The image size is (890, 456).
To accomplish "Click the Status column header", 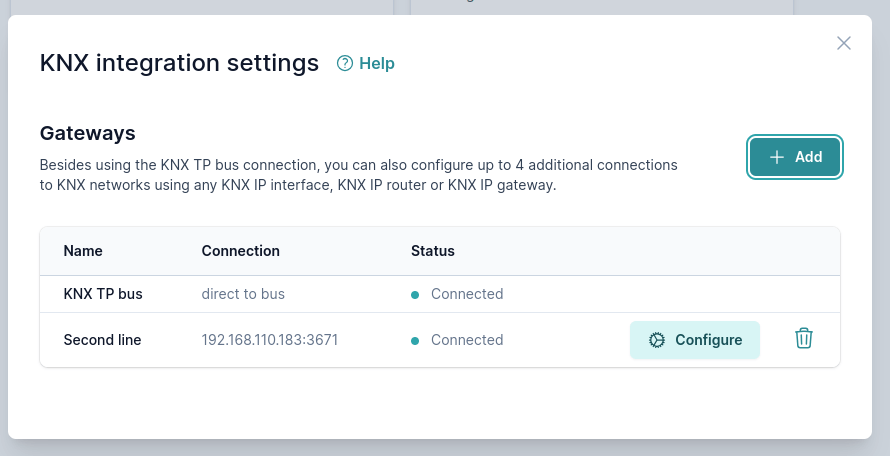I will pos(432,251).
